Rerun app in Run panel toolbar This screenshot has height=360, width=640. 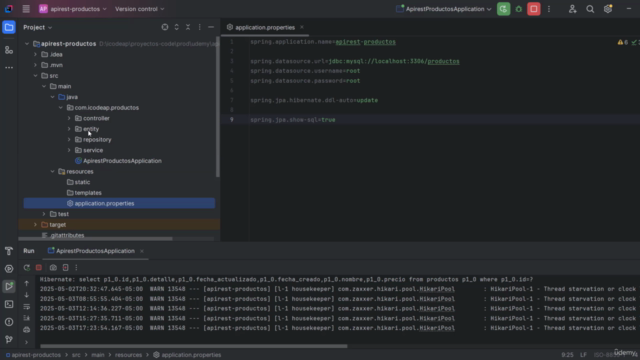27,267
